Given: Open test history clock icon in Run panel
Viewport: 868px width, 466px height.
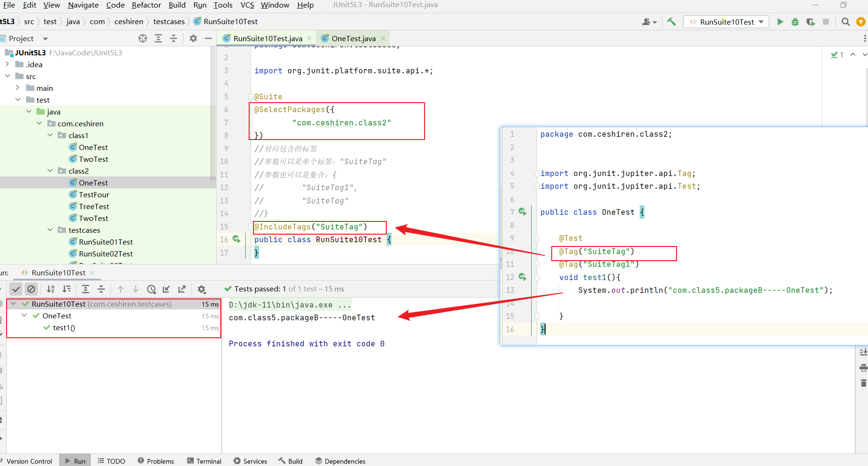Looking at the screenshot, I should 151,289.
